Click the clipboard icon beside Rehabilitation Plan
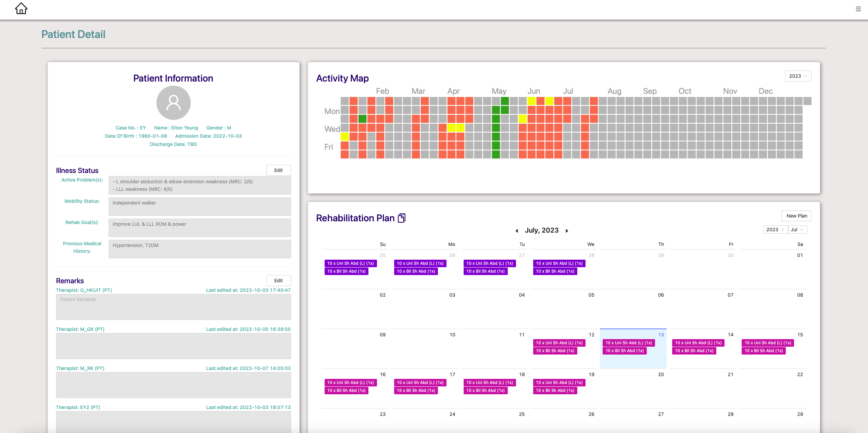 tap(402, 218)
